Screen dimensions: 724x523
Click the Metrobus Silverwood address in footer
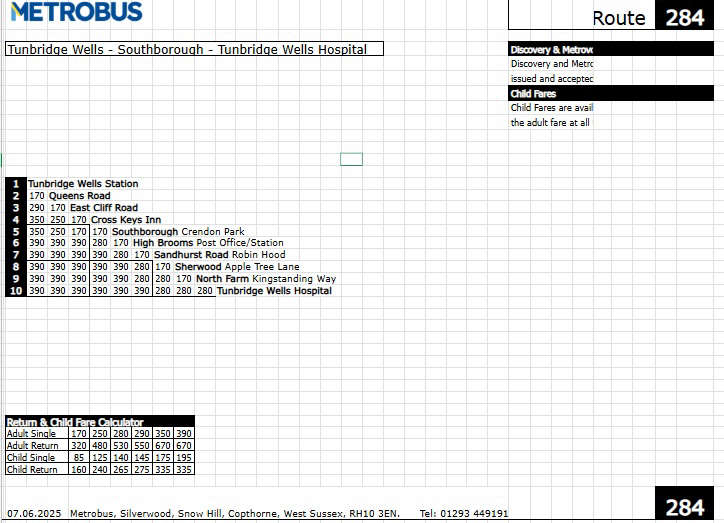(235, 513)
